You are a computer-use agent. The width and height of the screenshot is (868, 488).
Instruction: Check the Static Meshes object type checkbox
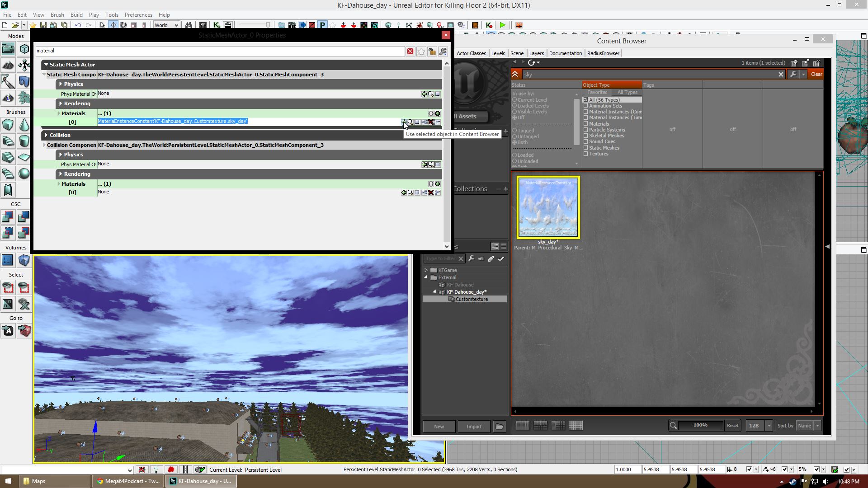tap(586, 148)
